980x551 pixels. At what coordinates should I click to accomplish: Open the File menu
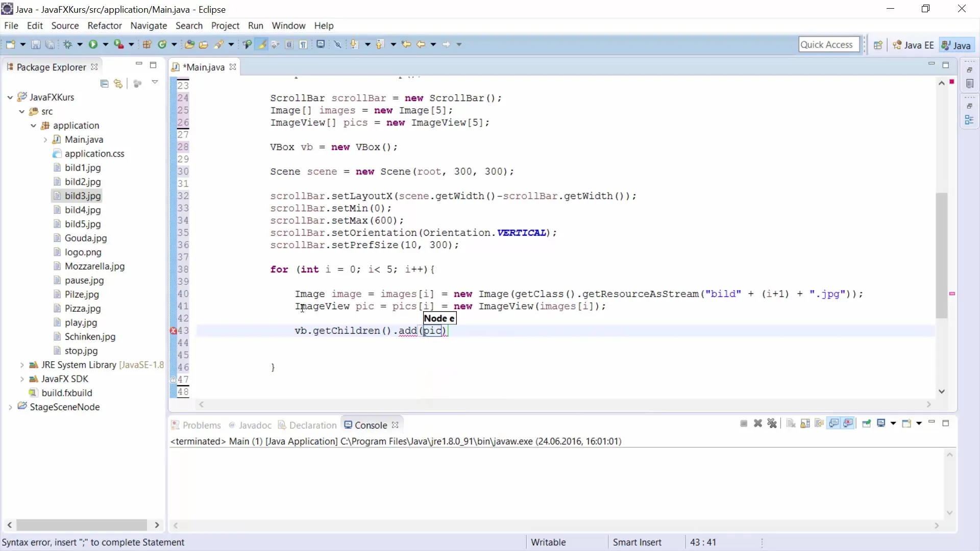(11, 26)
